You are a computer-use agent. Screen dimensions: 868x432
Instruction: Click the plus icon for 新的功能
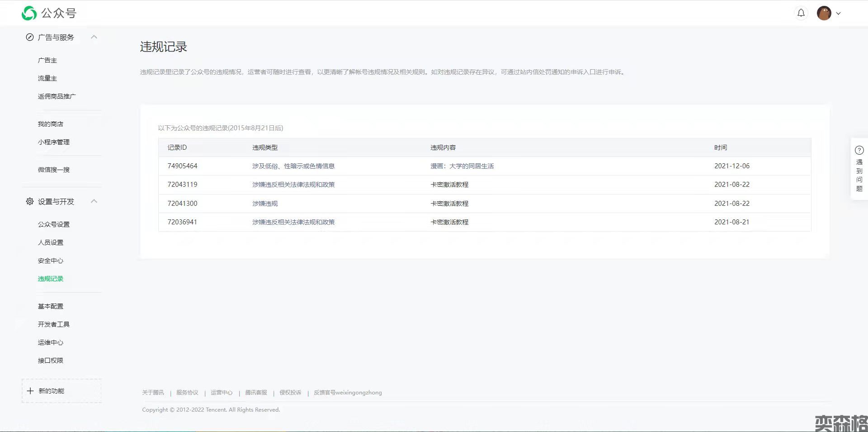[x=30, y=391]
